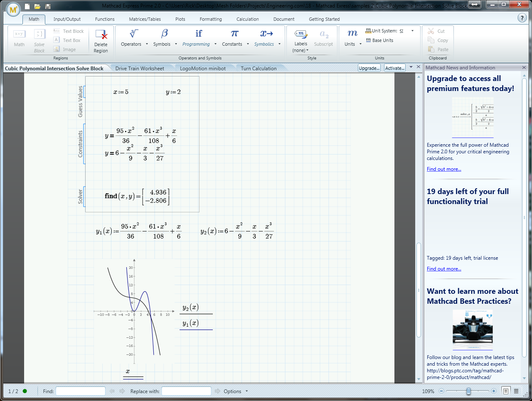Viewport: 532px width, 401px height.
Task: Click the find previous arrow in status bar
Action: pyautogui.click(x=112, y=391)
